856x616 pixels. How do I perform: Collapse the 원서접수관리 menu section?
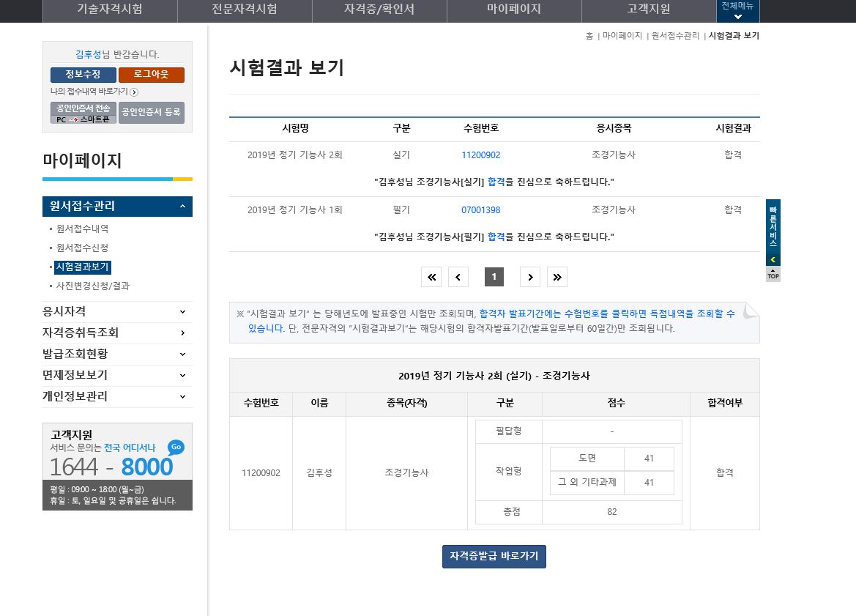pos(182,207)
